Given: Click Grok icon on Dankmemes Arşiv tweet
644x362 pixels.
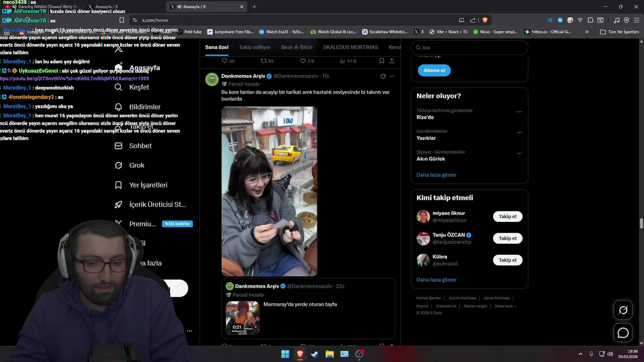Looking at the screenshot, I should pyautogui.click(x=383, y=76).
